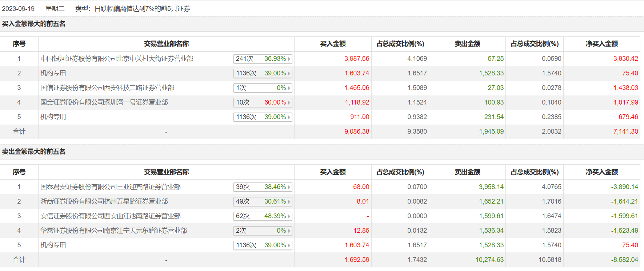Click 华泰证券南京江宁天元东路证券营业部 name
Viewport: 644px width, 271px height.
[113, 231]
